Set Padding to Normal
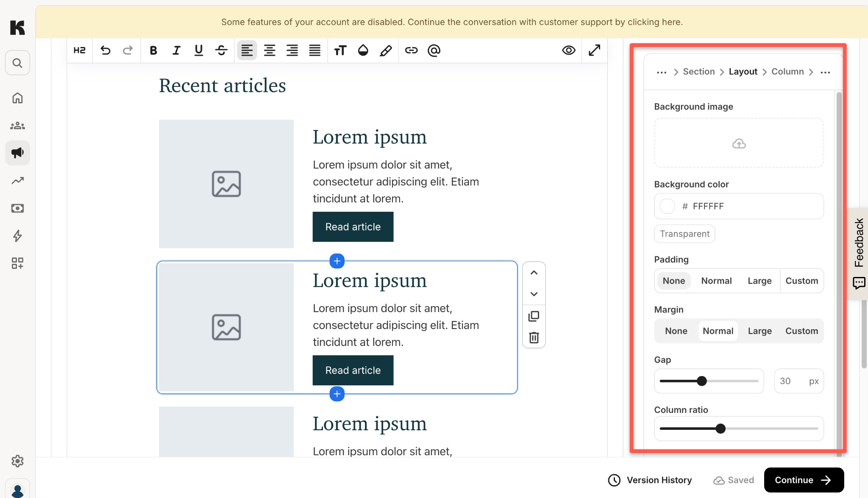Screen dimensions: 868x498 pyautogui.click(x=716, y=281)
